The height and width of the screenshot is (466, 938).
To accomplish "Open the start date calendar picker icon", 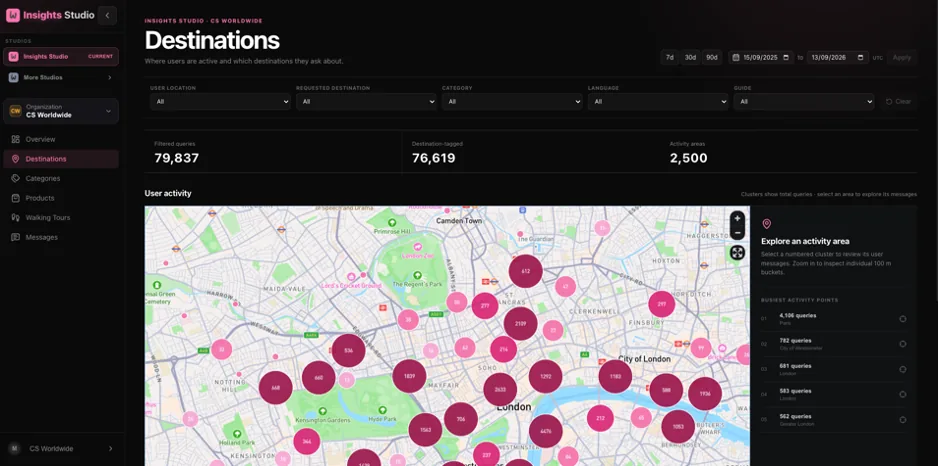I will 785,57.
